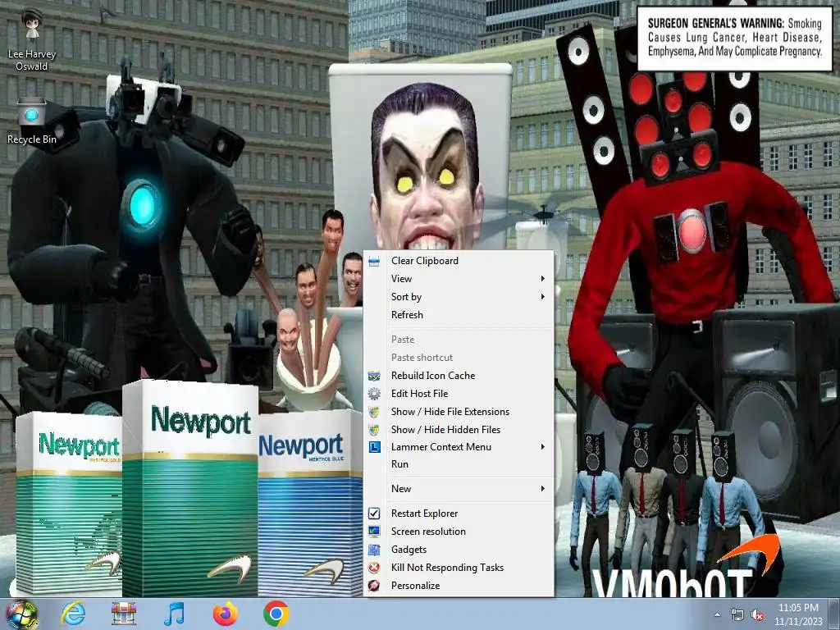
Task: Open the theater-stage app pinned on taskbar
Action: click(x=123, y=614)
